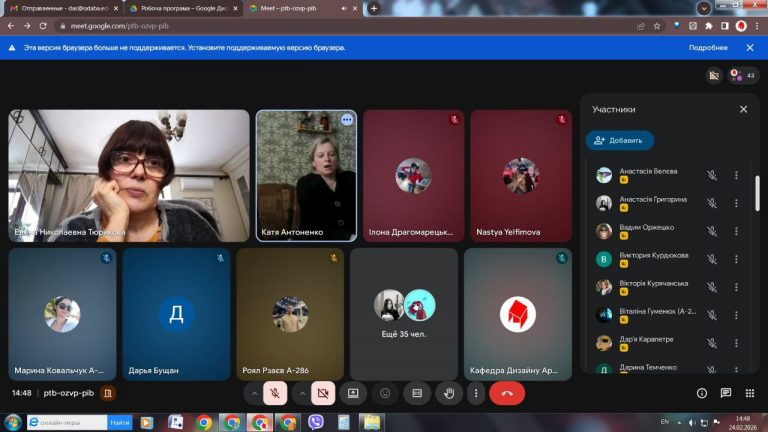768x432 pixels.
Task: Toggle the microphone mute button
Action: click(275, 393)
